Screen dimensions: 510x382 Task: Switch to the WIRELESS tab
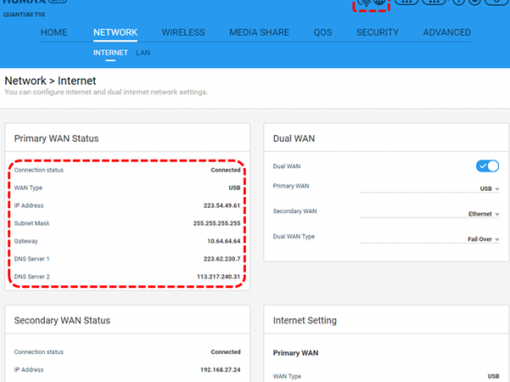[183, 32]
